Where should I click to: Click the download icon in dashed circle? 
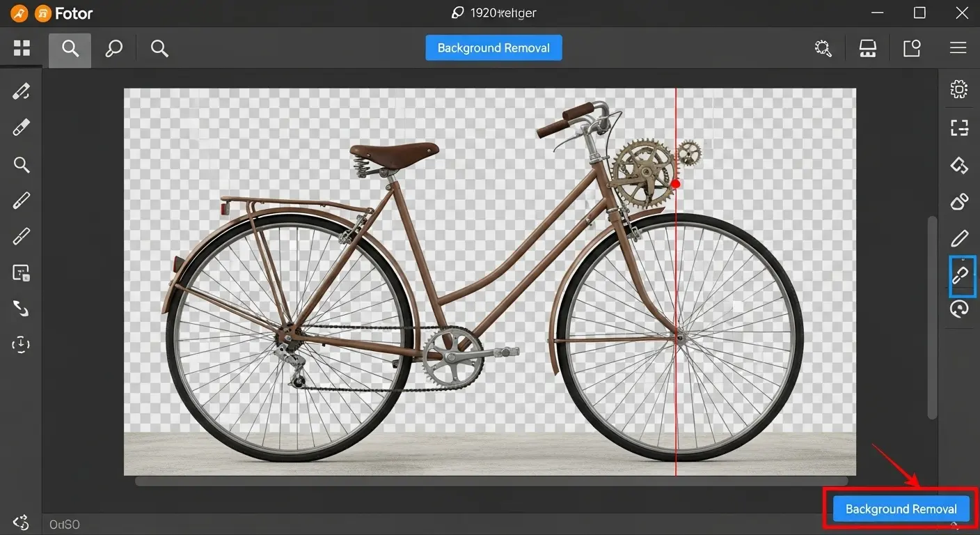pos(22,344)
